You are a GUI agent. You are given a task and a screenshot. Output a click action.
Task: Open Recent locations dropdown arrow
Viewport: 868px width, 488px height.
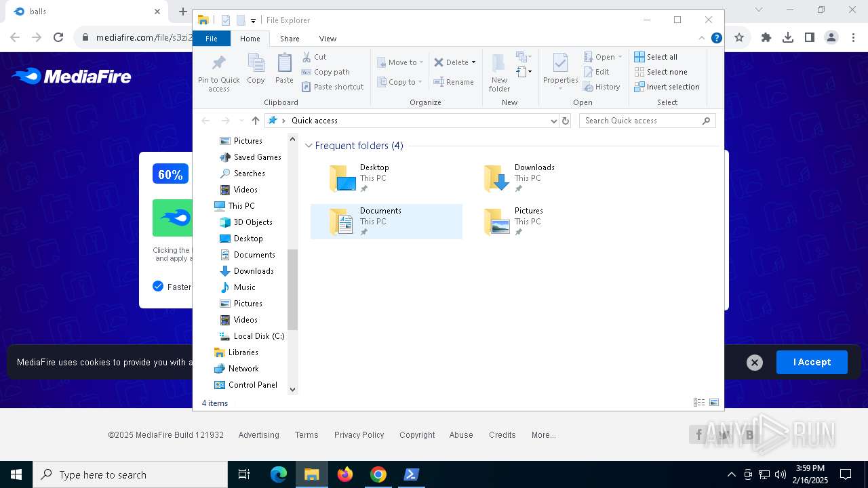(x=241, y=121)
